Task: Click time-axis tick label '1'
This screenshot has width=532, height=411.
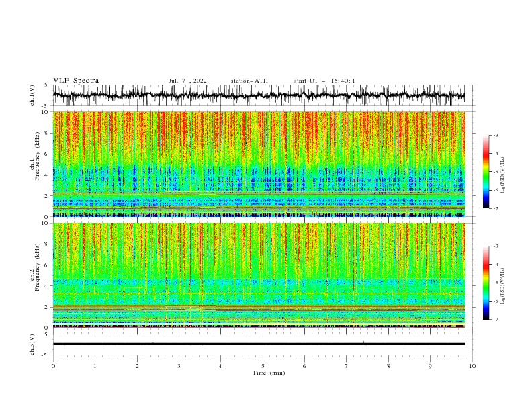Action: point(95,366)
